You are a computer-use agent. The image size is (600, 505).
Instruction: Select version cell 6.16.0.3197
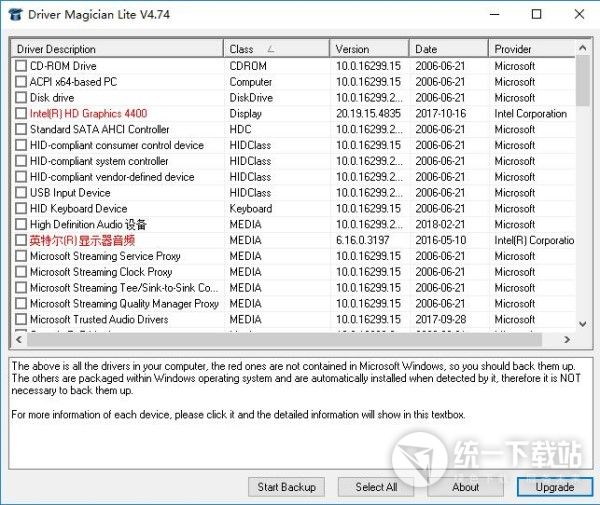point(363,240)
